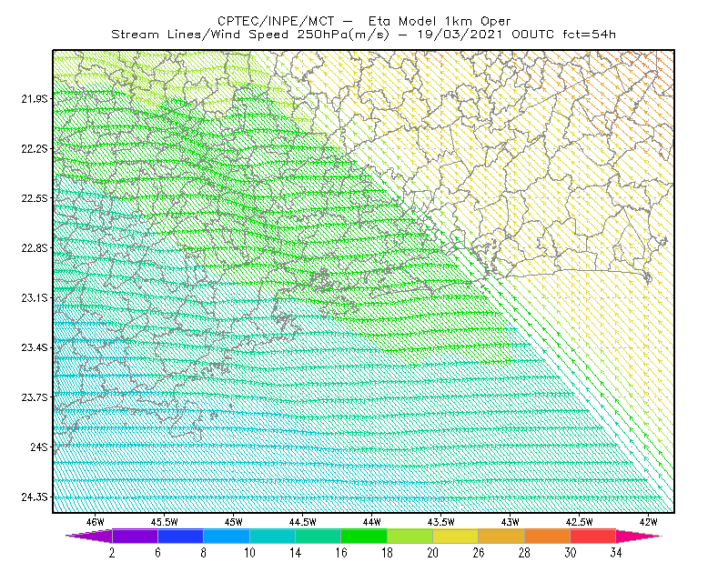This screenshot has width=728, height=562.
Task: Click the CPTEC/INPE/MCT title text
Action: [x=276, y=21]
